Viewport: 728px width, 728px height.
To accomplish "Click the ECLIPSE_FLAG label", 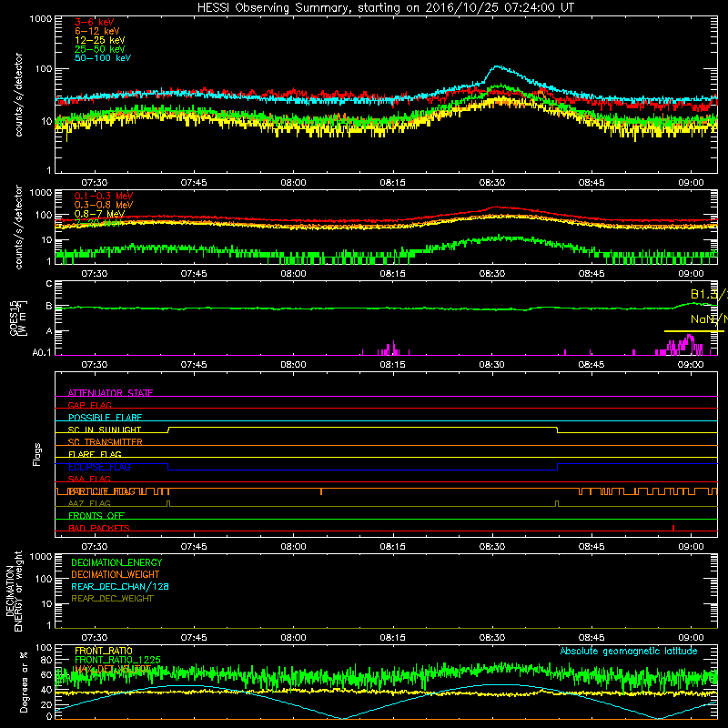I will (99, 467).
